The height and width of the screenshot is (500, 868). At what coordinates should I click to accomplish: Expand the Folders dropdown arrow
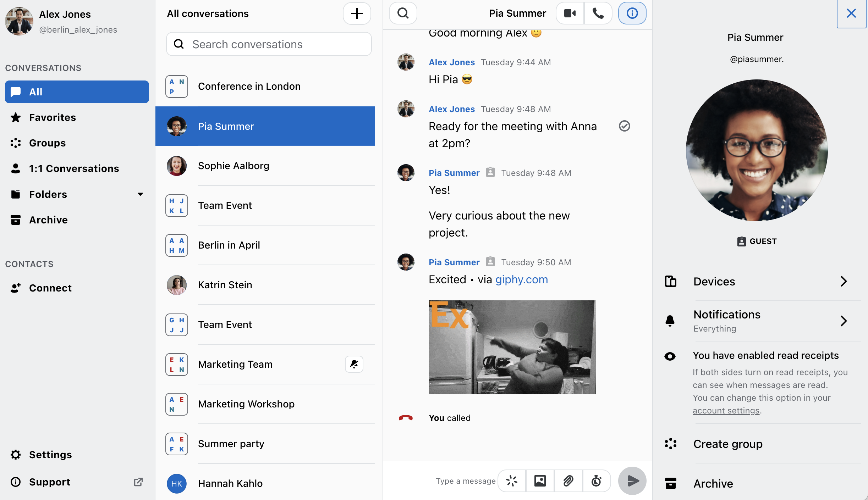click(140, 194)
